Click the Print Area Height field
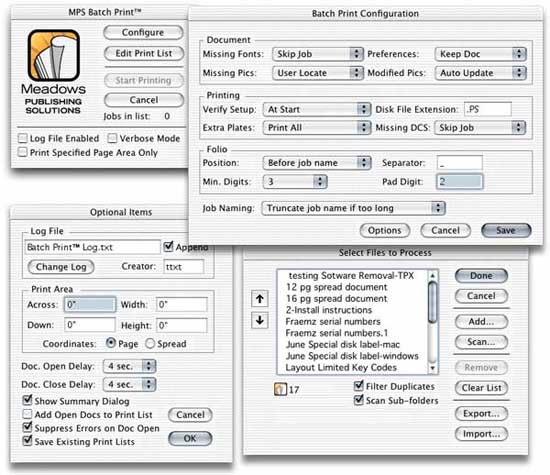 point(182,325)
